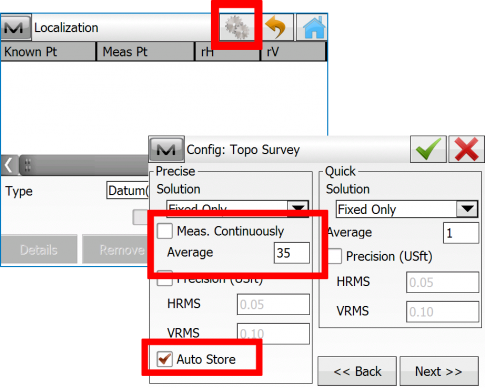Edit the Precise Average field showing 35
Image resolution: width=485 pixels, height=388 pixels.
pos(292,253)
